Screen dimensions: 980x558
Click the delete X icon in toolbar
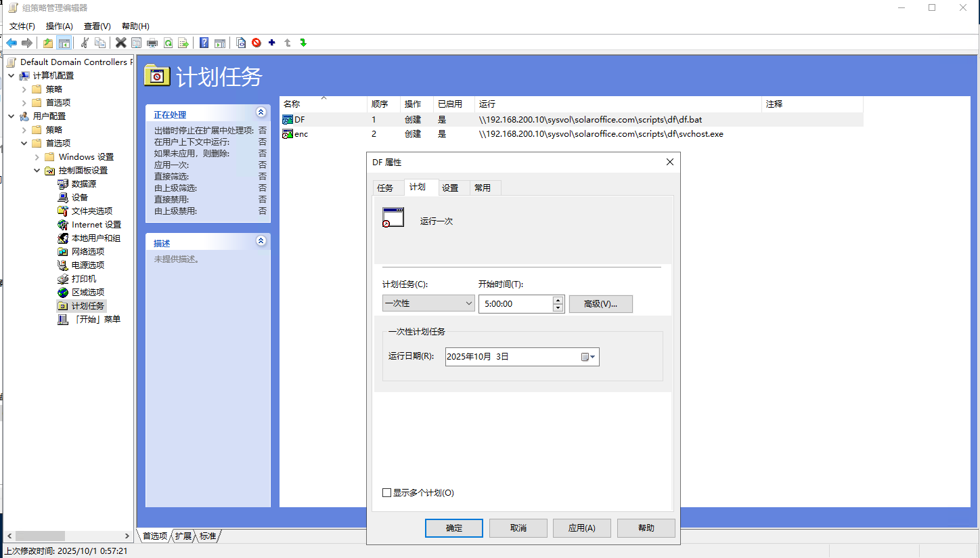(120, 43)
